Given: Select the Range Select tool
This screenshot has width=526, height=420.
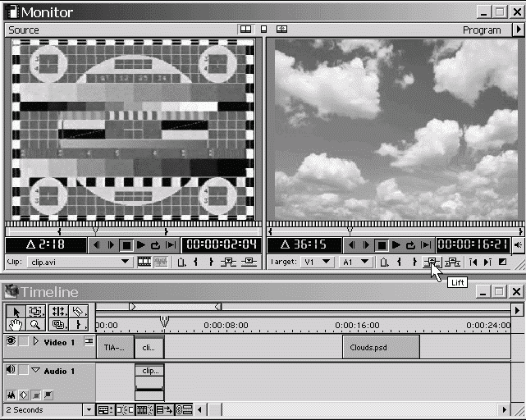Looking at the screenshot, I should [x=35, y=312].
